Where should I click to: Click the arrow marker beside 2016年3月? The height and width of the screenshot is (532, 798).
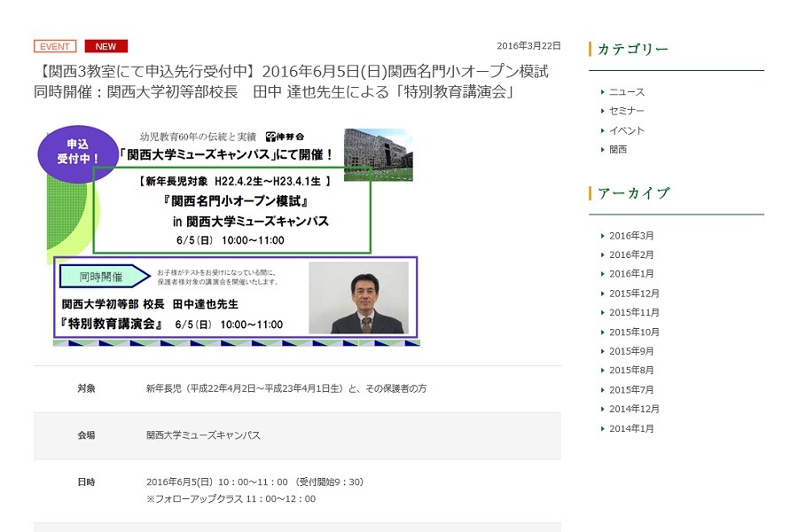click(x=605, y=235)
